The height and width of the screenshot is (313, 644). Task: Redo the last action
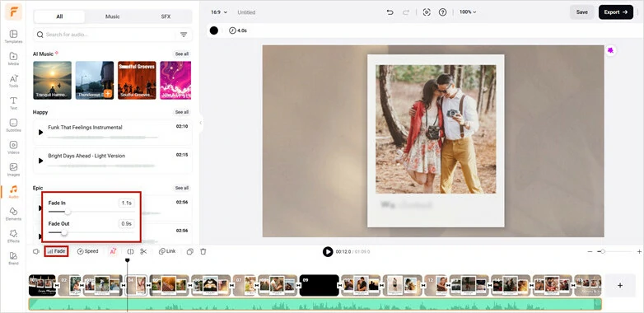[x=406, y=12]
